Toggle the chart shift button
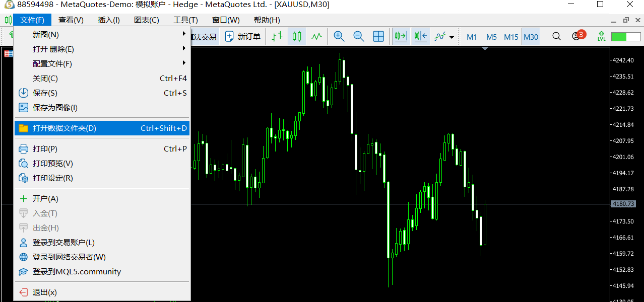 point(421,37)
